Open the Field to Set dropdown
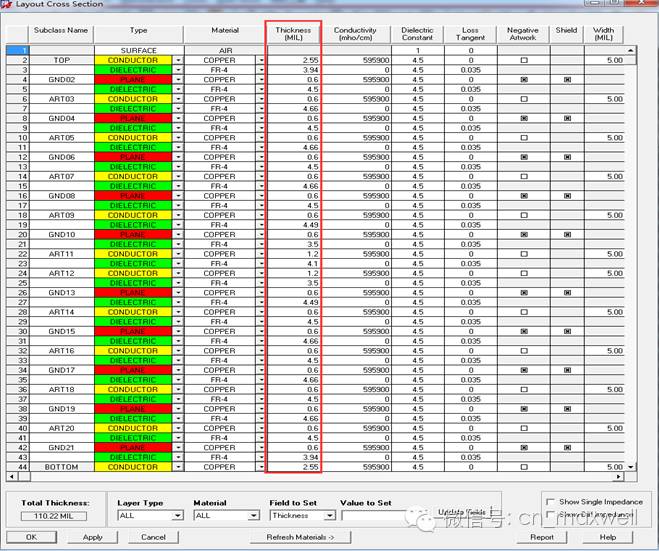 (x=329, y=516)
